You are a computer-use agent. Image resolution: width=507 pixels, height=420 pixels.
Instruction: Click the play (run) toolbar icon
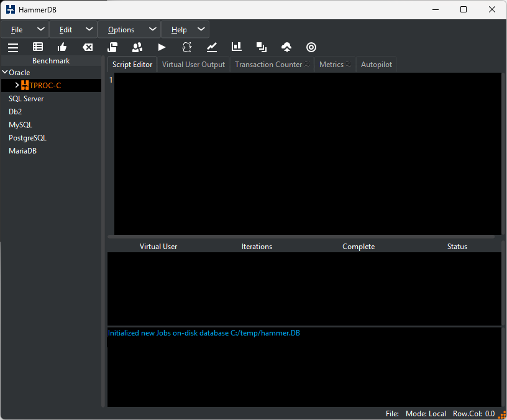coord(162,47)
